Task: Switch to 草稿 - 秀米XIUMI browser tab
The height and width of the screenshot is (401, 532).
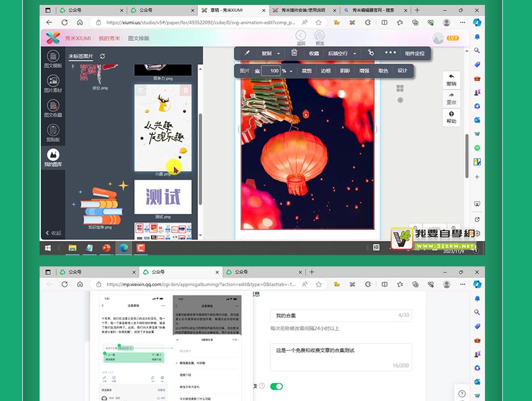Action: coord(233,11)
